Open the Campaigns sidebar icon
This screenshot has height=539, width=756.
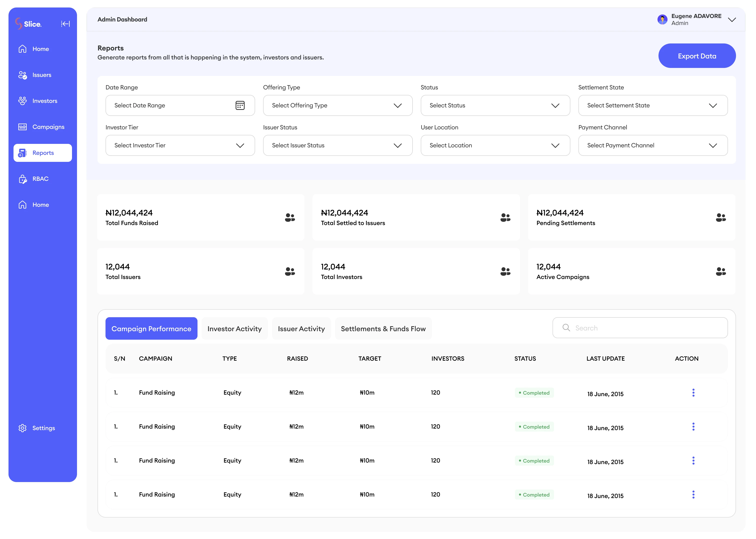(x=22, y=127)
